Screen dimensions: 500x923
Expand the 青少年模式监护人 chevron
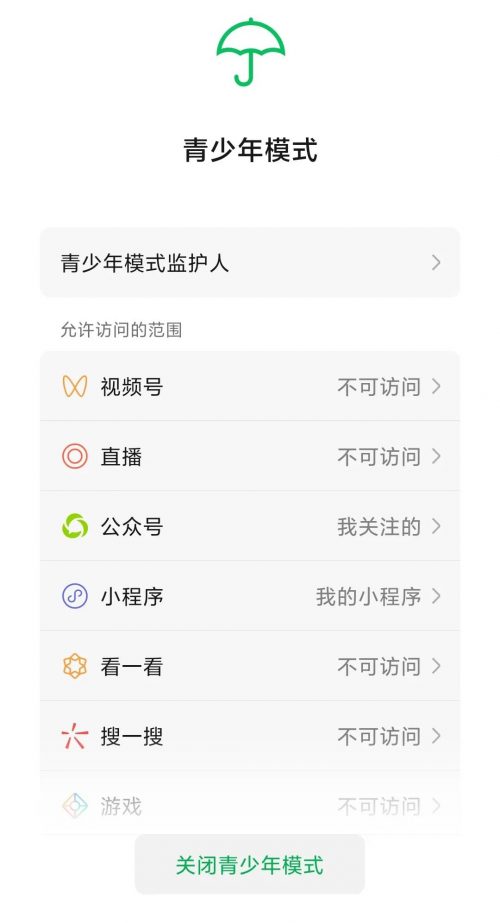point(436,263)
